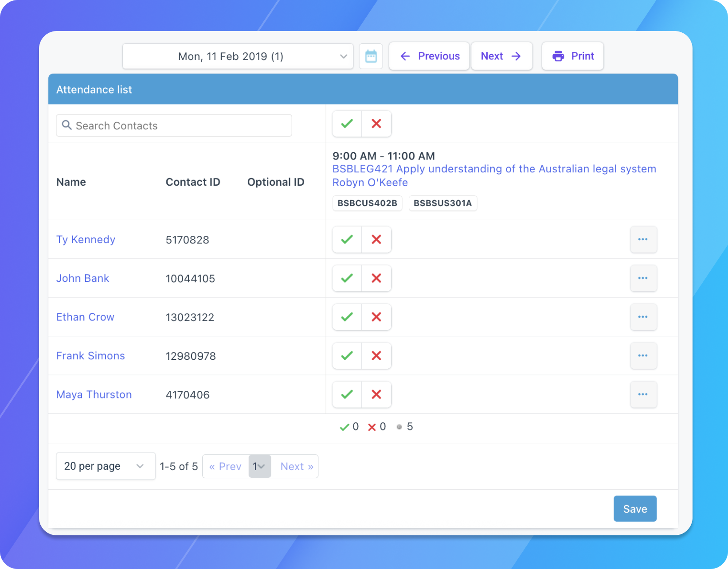Open trainer Robyn O'Keefe link
The width and height of the screenshot is (728, 569).
click(x=370, y=183)
